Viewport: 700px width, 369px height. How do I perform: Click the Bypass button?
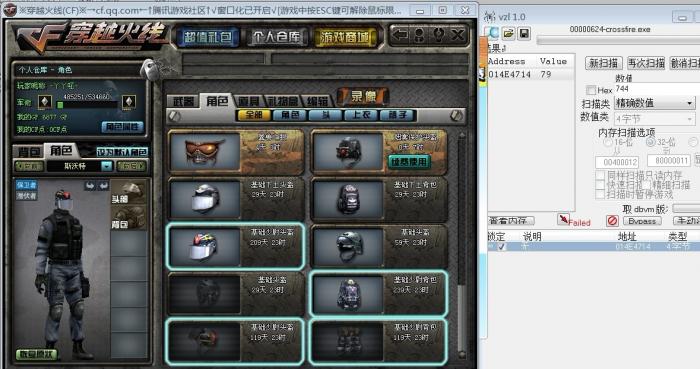642,221
